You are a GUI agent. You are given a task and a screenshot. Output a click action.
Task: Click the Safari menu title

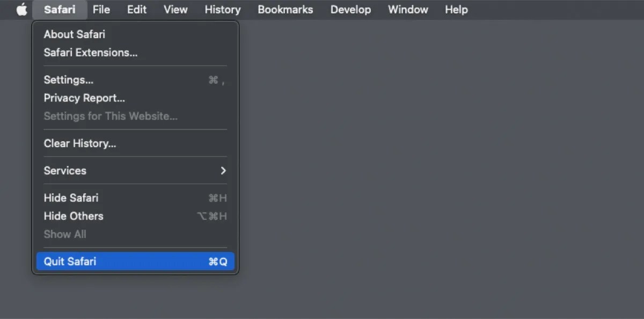(60, 9)
